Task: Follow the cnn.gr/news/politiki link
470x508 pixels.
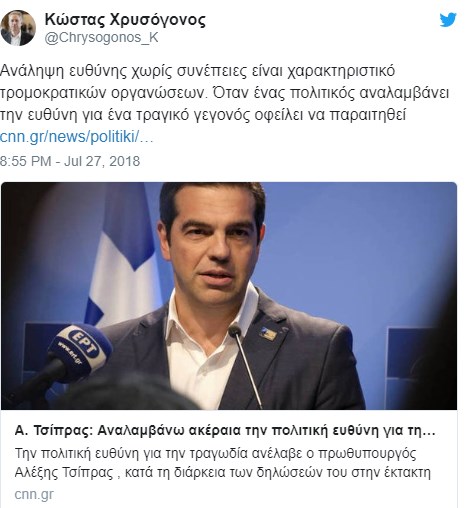Action: [x=76, y=137]
